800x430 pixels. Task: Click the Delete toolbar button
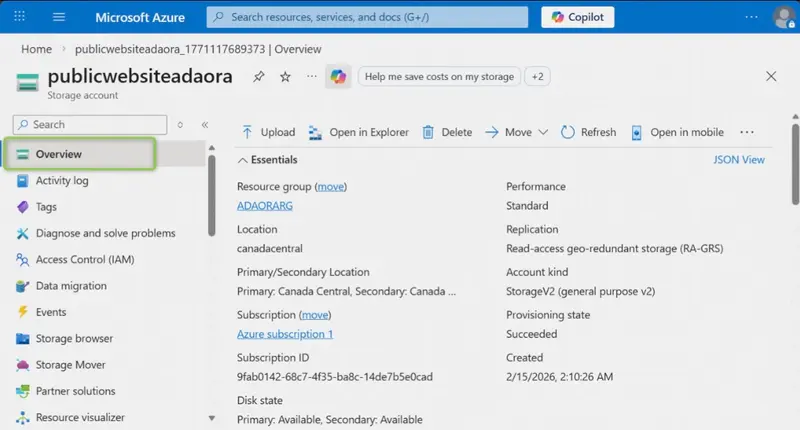447,132
